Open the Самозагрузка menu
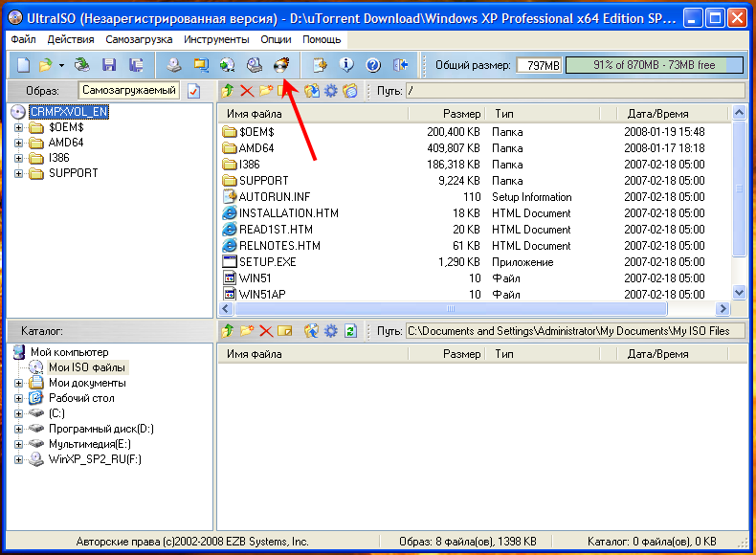756x555 pixels. point(139,39)
